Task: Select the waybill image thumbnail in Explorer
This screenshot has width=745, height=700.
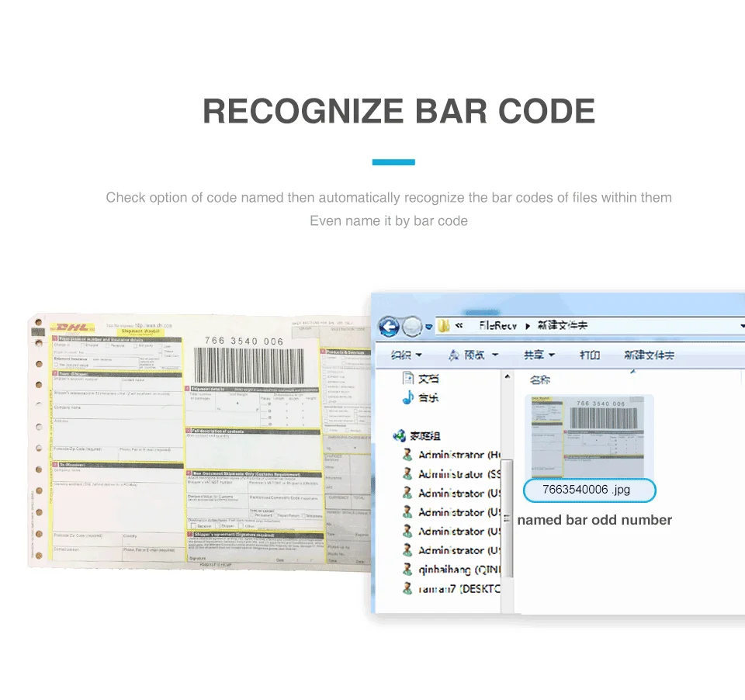Action: 587,436
